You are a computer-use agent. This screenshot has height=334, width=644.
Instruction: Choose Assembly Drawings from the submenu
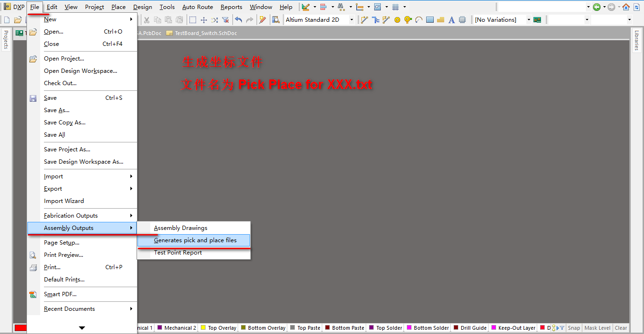pyautogui.click(x=180, y=228)
